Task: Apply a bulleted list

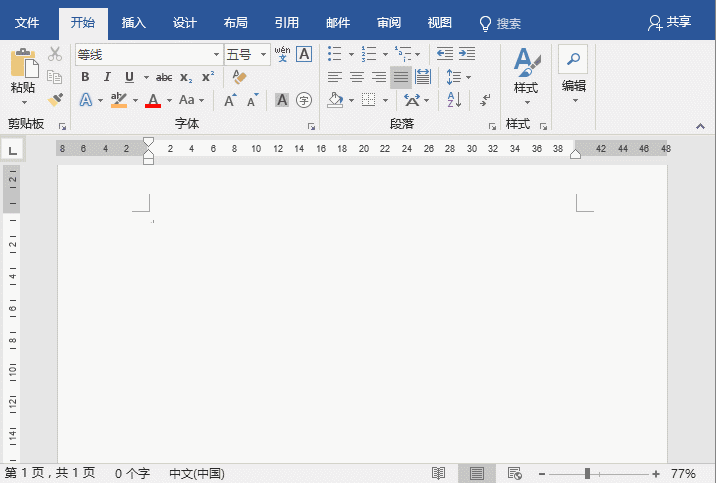Action: point(335,54)
